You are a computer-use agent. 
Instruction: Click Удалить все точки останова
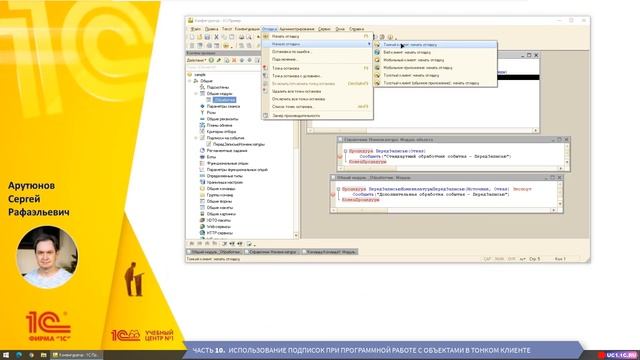317,91
